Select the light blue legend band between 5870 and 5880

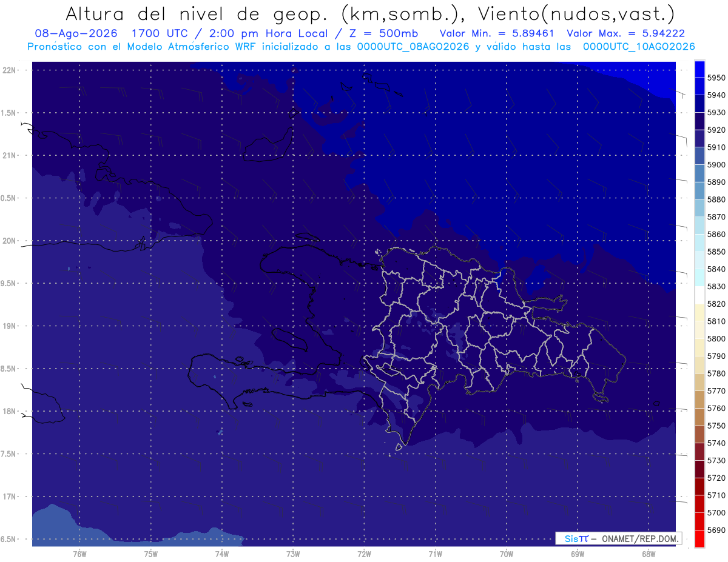pyautogui.click(x=699, y=208)
